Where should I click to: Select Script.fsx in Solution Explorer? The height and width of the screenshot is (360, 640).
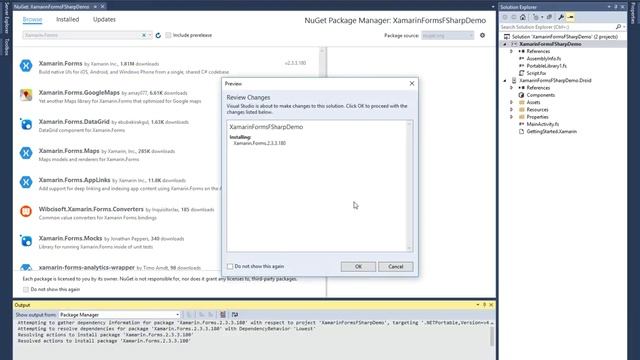click(x=536, y=73)
